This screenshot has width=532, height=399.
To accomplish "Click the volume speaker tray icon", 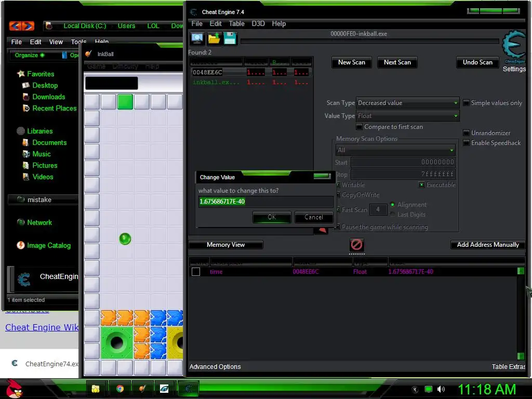I will tap(441, 389).
